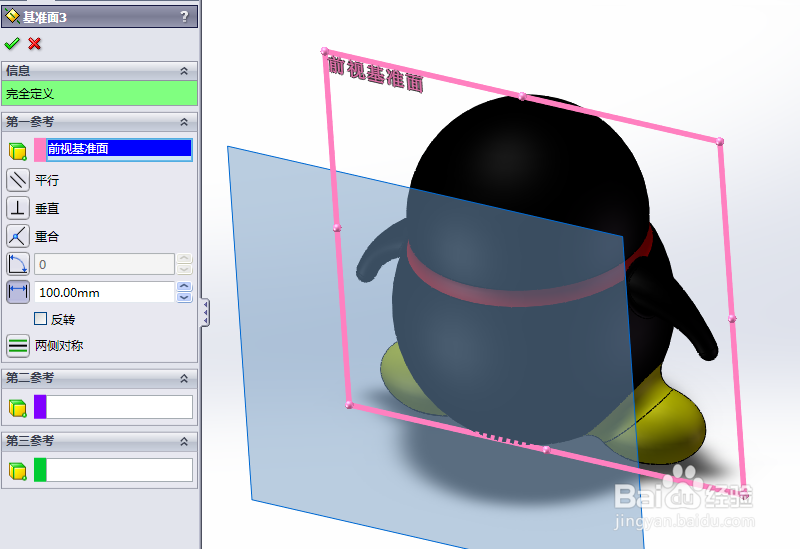Click the third reference selection box
This screenshot has width=800, height=549.
coord(119,470)
